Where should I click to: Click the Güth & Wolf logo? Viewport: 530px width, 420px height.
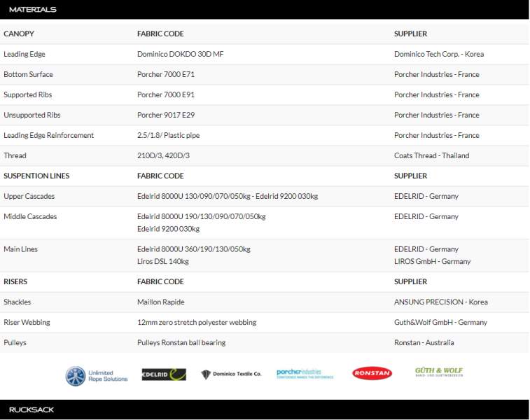pos(439,372)
